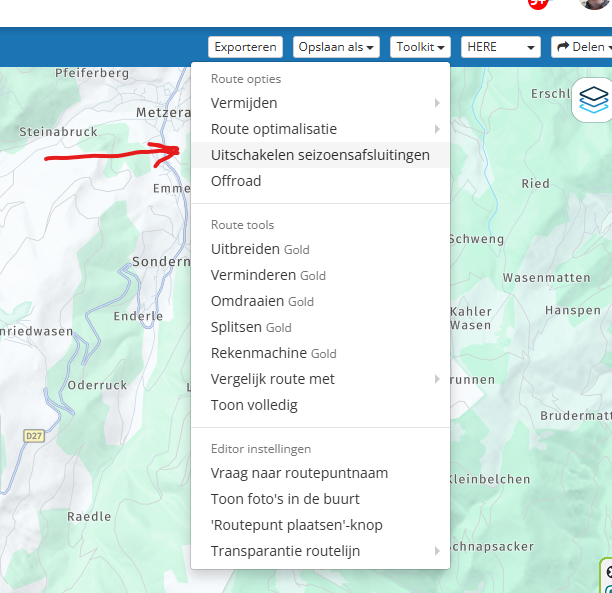Click the D27 road marker on map

[33, 436]
